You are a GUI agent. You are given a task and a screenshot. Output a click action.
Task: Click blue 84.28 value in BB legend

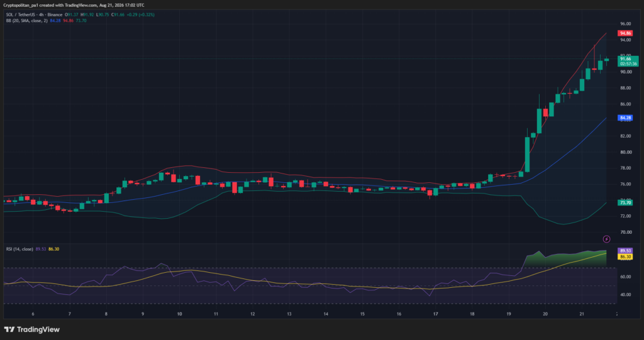point(55,21)
